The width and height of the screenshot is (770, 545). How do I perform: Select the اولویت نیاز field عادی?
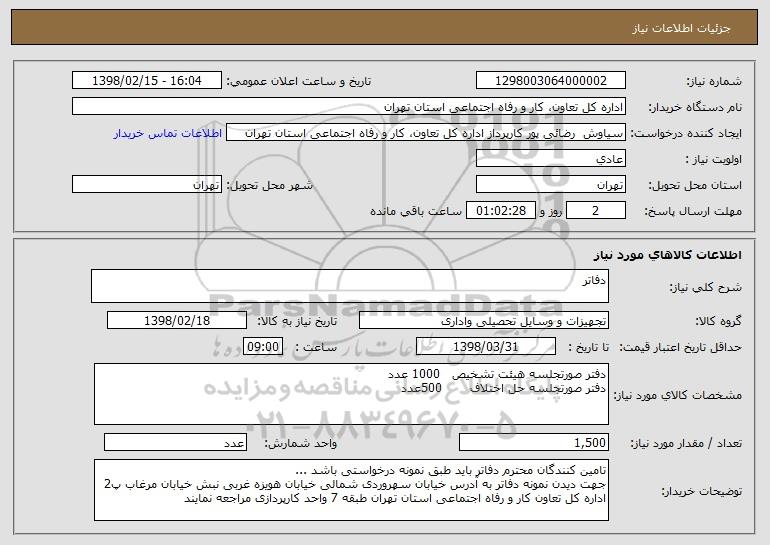click(550, 159)
